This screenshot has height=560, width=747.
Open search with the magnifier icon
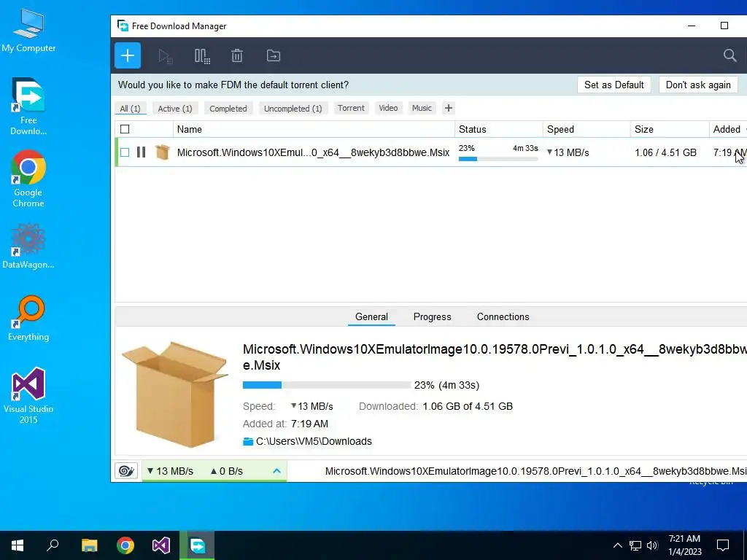tap(729, 55)
